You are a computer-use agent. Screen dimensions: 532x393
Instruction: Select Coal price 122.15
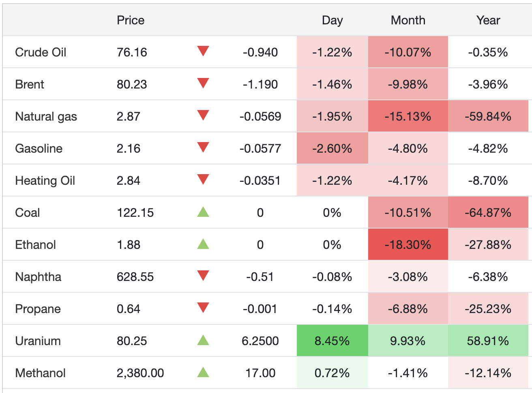click(135, 213)
